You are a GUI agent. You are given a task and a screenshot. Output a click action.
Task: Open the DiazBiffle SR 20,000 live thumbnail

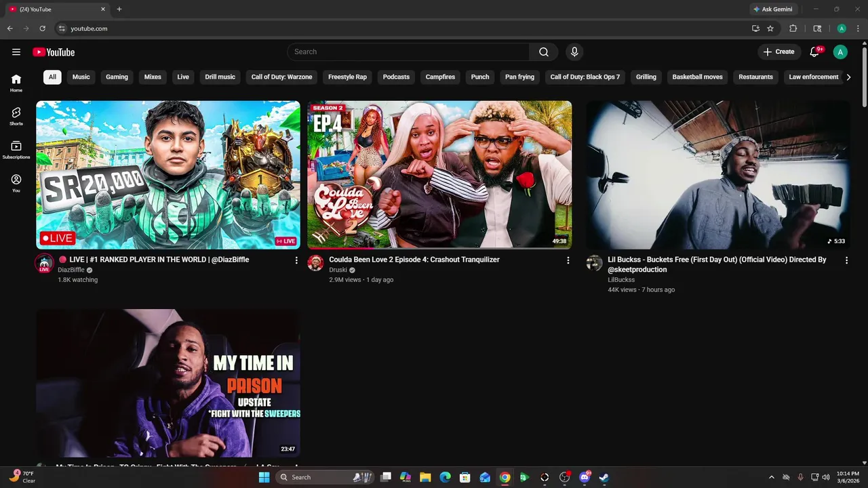(x=168, y=175)
